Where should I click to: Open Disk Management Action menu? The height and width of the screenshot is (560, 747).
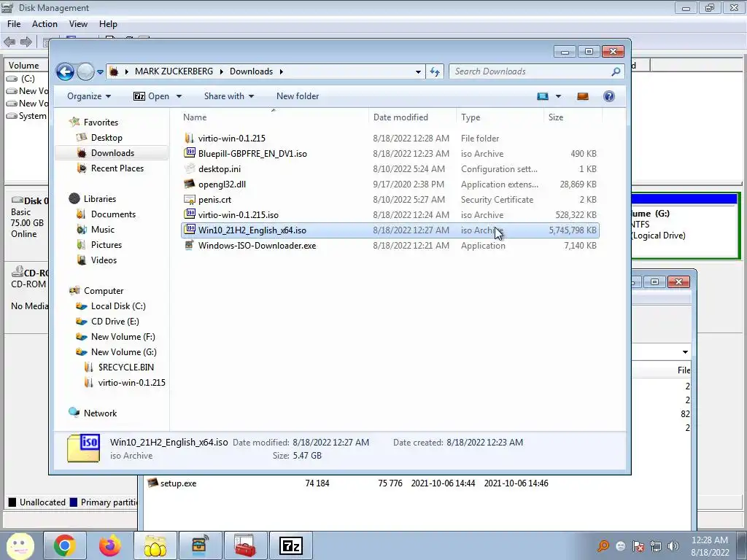44,24
